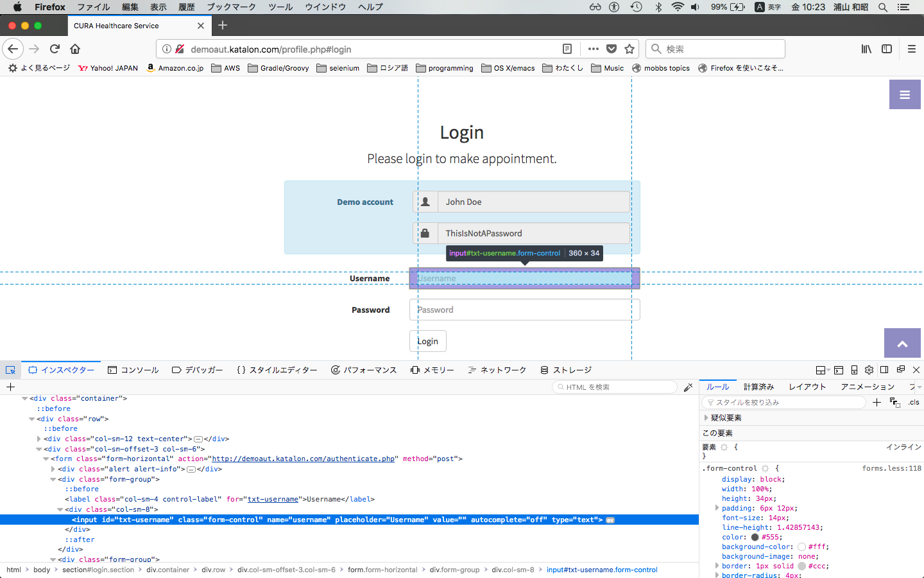
Task: Expand the border property
Action: click(x=717, y=566)
